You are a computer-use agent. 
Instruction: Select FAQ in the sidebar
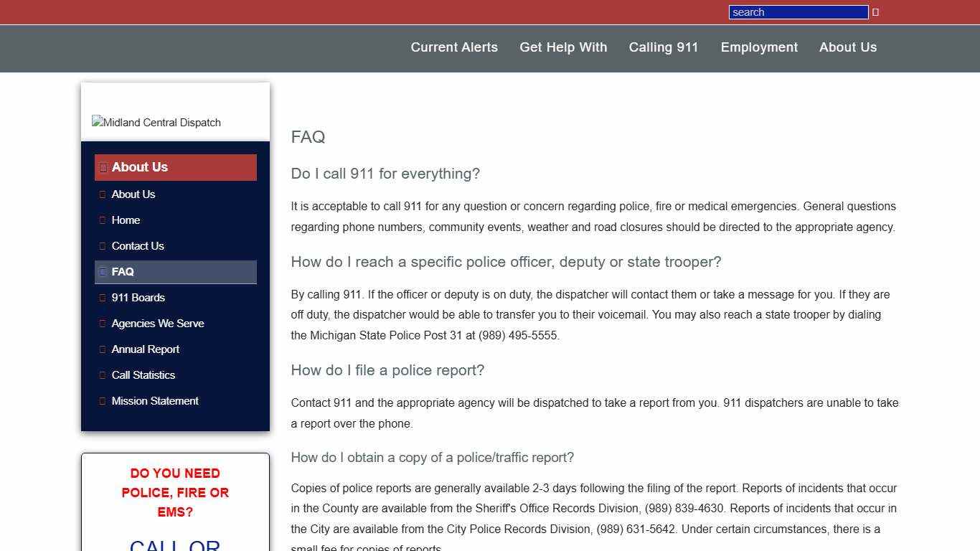(x=123, y=272)
